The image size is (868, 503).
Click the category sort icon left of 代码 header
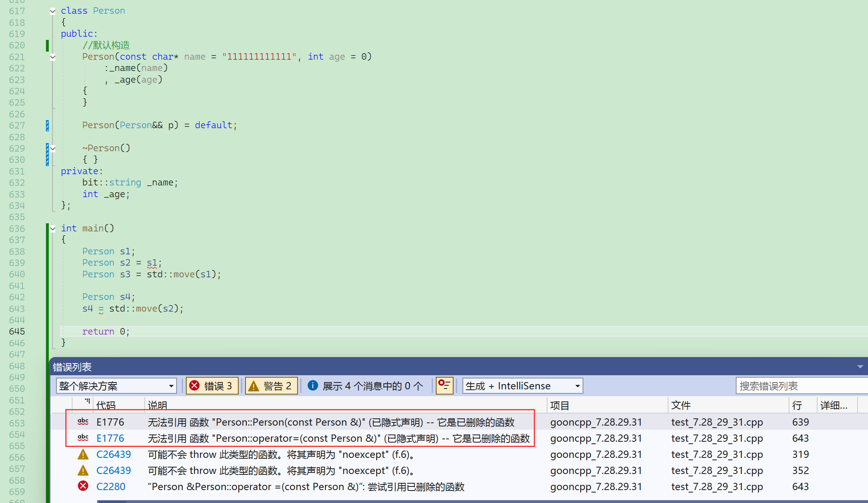87,401
